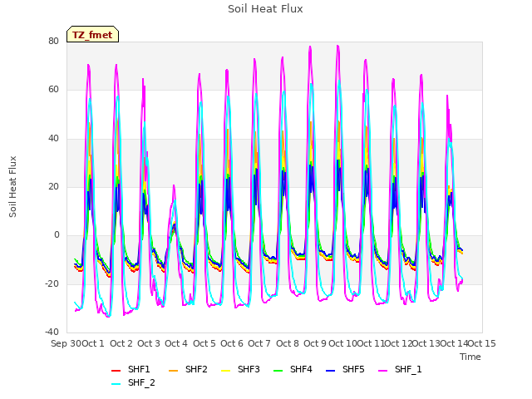Click the TZ_fmet annotation label
Image resolution: width=532 pixels, height=399 pixels.
92,35
